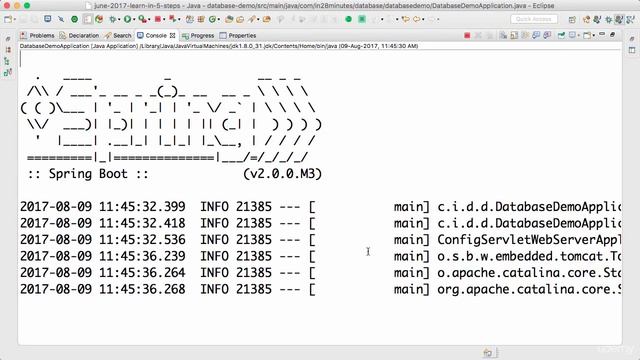Click the Display Selected Console icon

[x=572, y=36]
